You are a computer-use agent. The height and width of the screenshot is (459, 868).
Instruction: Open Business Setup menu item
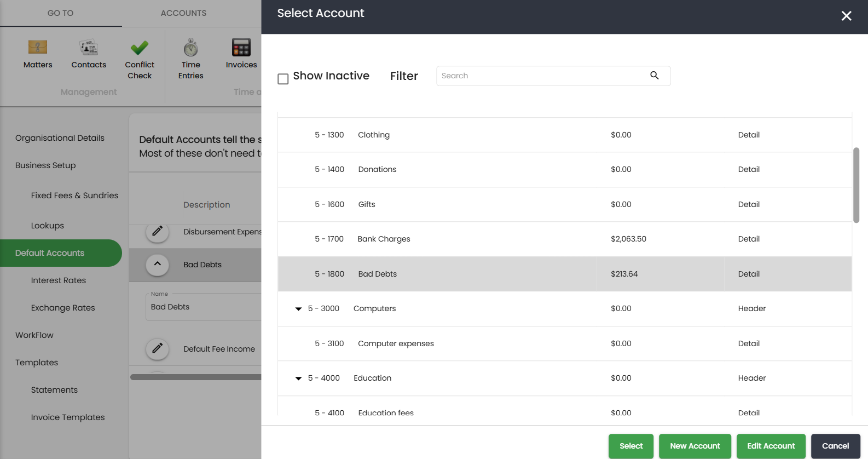click(45, 165)
